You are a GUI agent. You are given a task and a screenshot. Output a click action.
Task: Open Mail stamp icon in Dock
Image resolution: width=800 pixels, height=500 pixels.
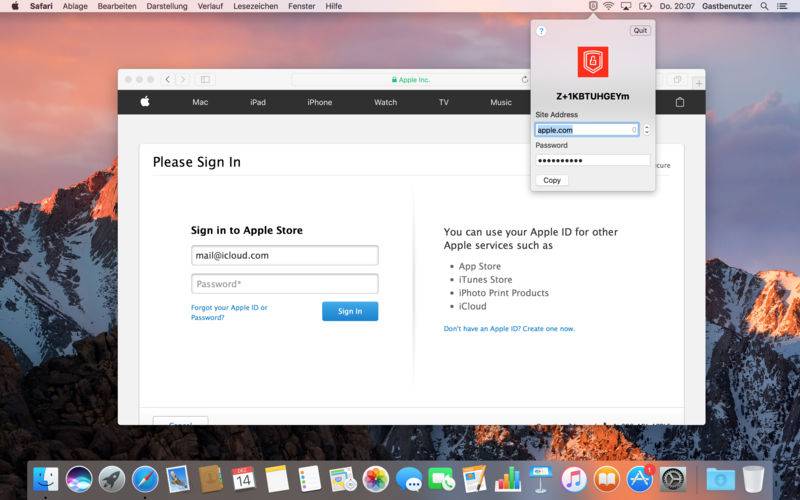point(178,479)
